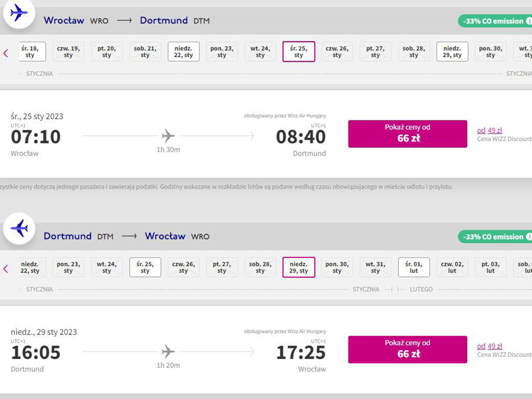This screenshot has width=532, height=399.
Task: Open return WIZZ Discount price od 49 zł
Action: click(490, 346)
